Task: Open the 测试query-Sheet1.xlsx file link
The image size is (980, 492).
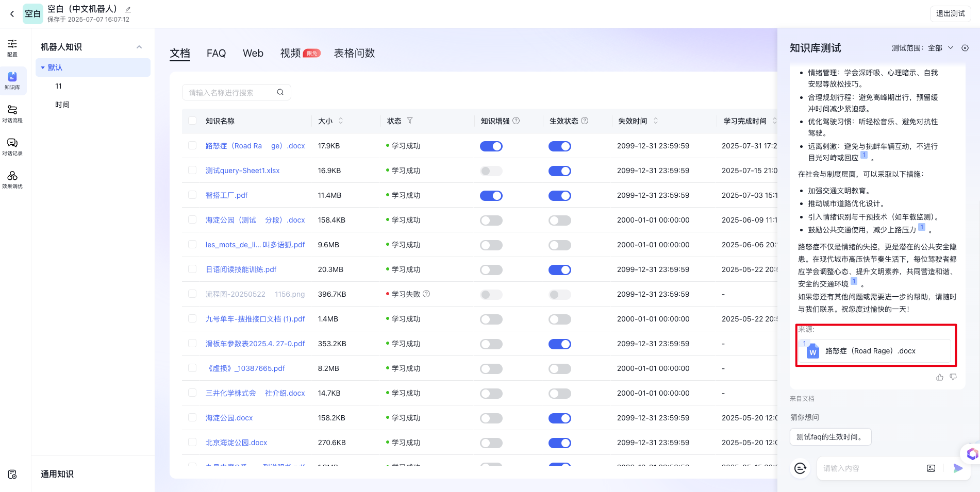Action: point(242,171)
